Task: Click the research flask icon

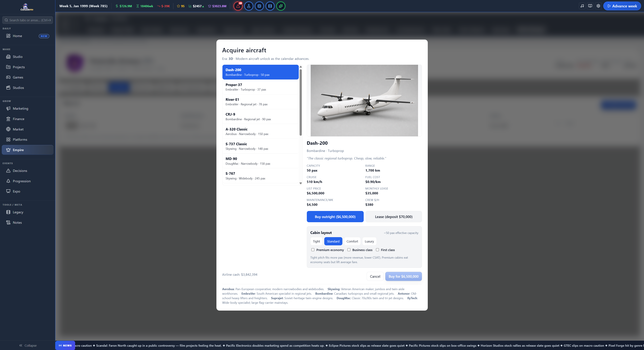Action: tap(248, 6)
